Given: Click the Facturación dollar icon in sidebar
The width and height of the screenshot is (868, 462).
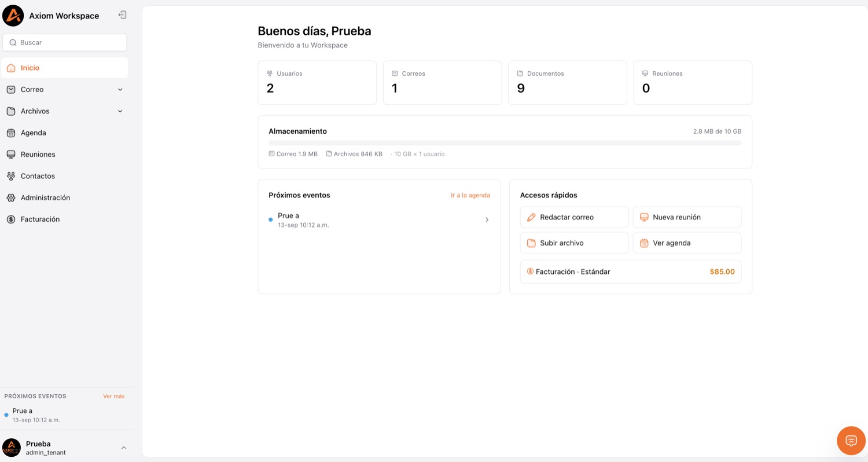Looking at the screenshot, I should tap(11, 219).
